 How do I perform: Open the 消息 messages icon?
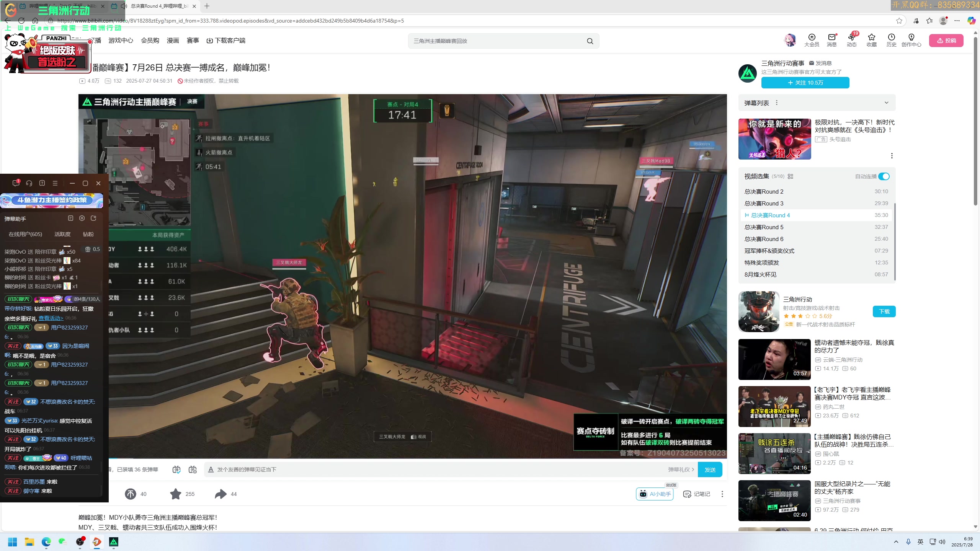(831, 40)
